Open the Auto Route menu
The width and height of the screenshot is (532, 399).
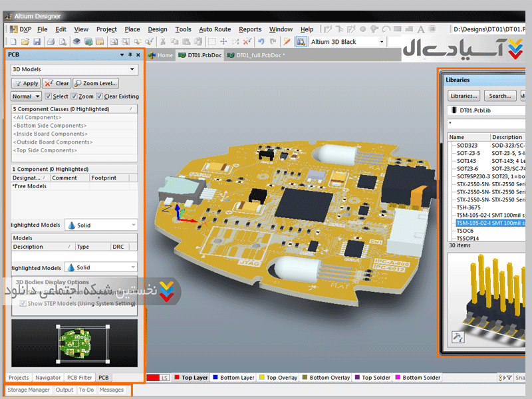[x=215, y=29]
